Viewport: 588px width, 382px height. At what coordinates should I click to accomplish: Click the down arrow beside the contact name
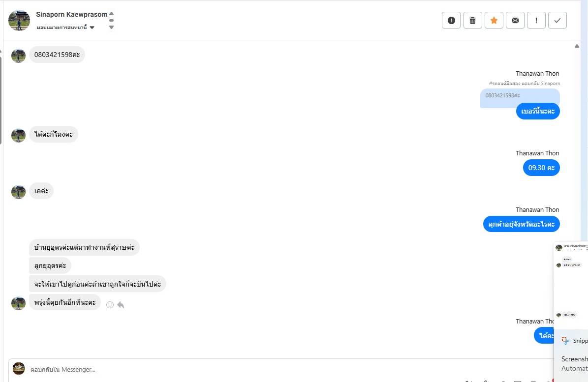click(x=112, y=28)
